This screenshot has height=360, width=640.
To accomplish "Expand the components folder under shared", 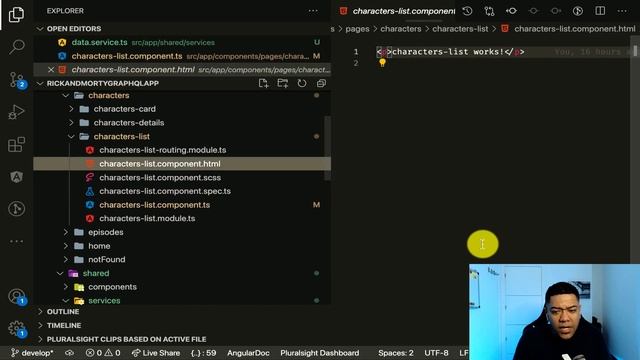I will 66,287.
